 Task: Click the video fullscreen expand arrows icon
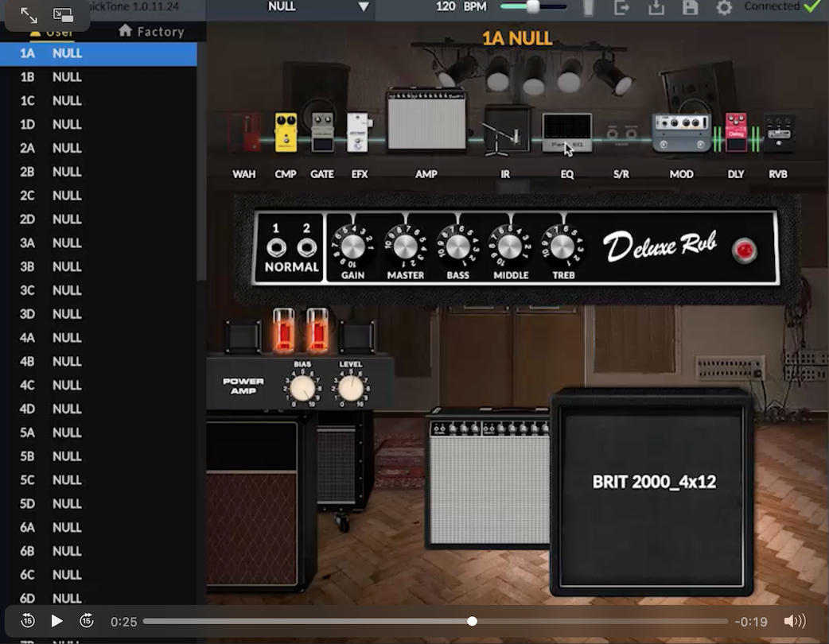pos(29,15)
